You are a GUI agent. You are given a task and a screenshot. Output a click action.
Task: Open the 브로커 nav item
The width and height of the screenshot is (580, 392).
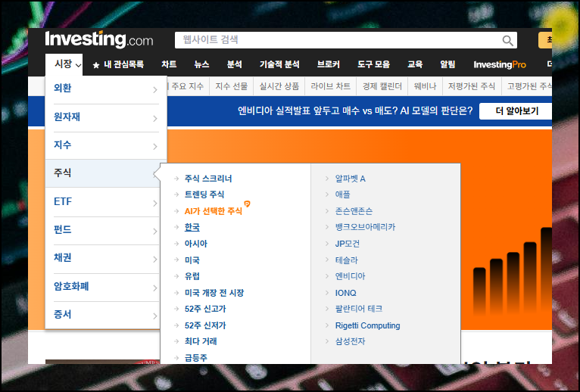coord(329,64)
